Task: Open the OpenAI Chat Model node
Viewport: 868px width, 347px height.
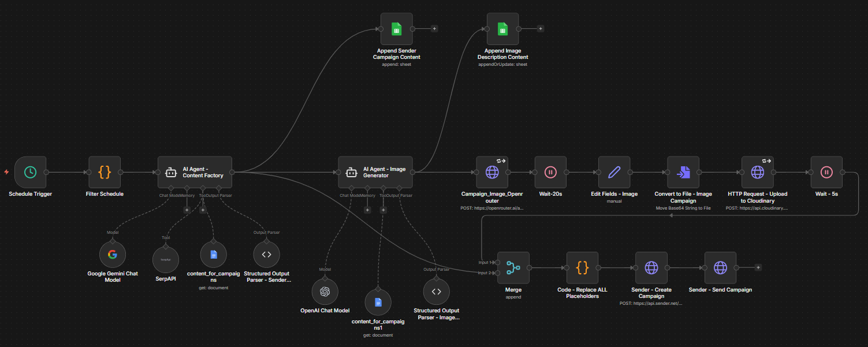Action: (x=325, y=292)
